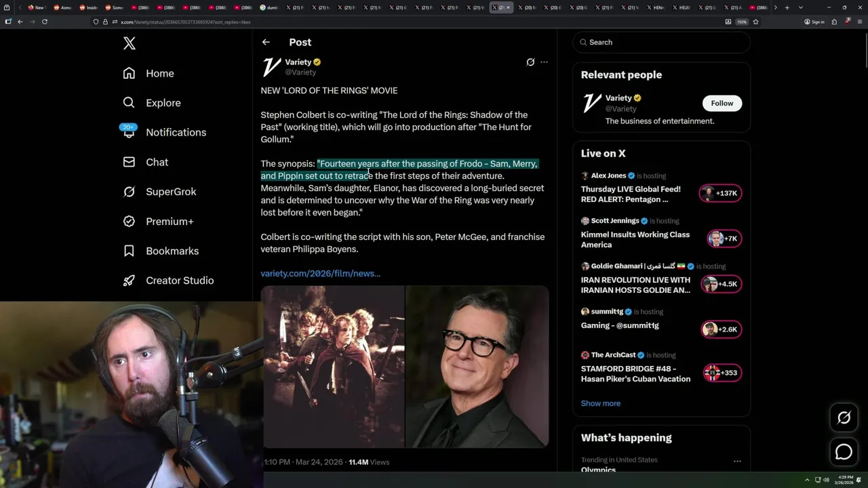Focus the Search input on X
The image size is (868, 488).
tap(661, 42)
